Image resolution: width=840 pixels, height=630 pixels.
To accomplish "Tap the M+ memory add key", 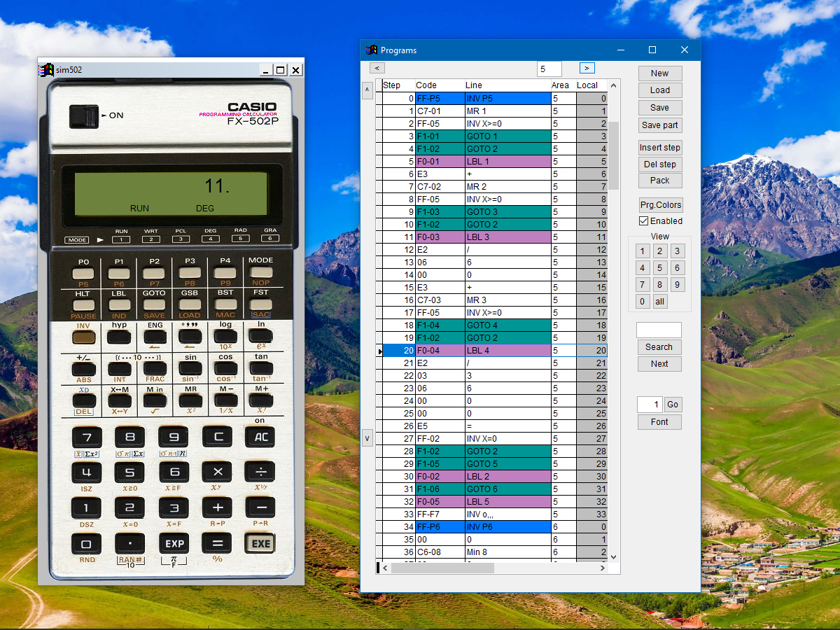I will click(261, 401).
